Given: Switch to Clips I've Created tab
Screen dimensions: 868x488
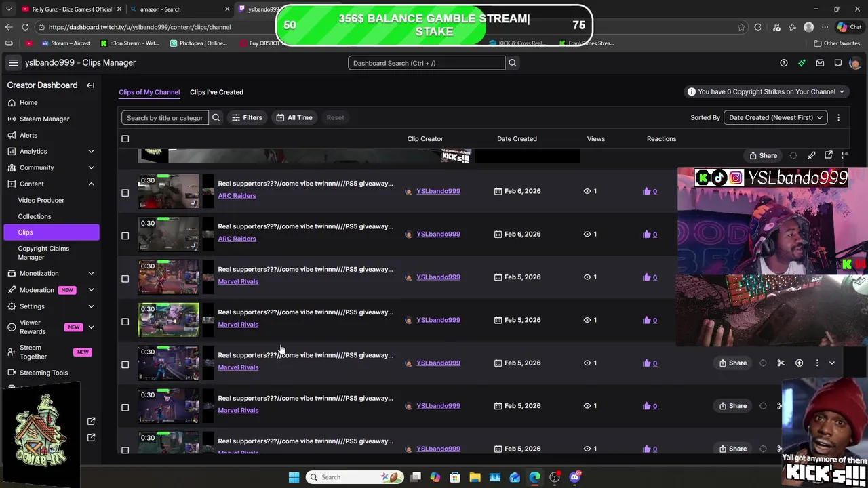Looking at the screenshot, I should coord(216,92).
